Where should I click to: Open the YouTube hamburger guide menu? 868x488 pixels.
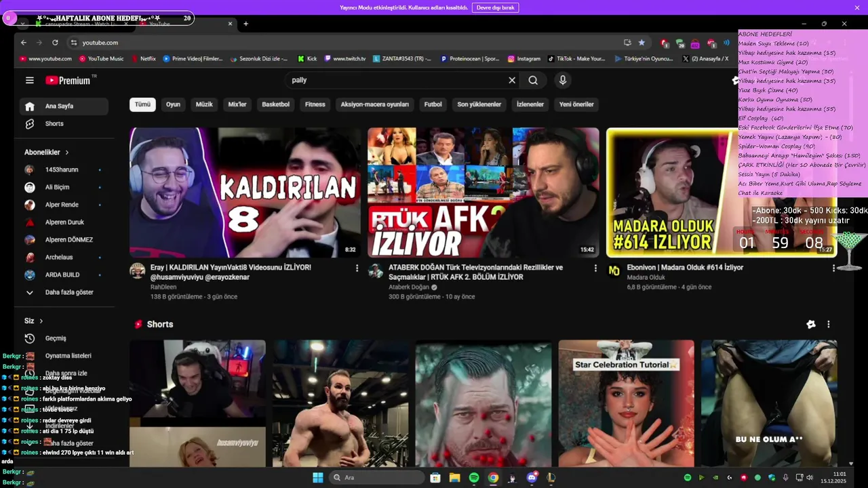pos(30,80)
